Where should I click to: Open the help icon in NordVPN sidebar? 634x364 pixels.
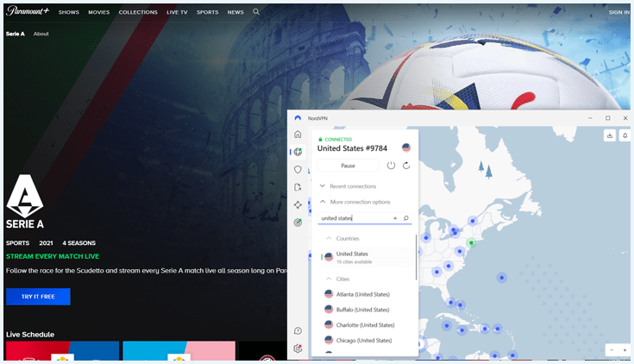coord(298,331)
